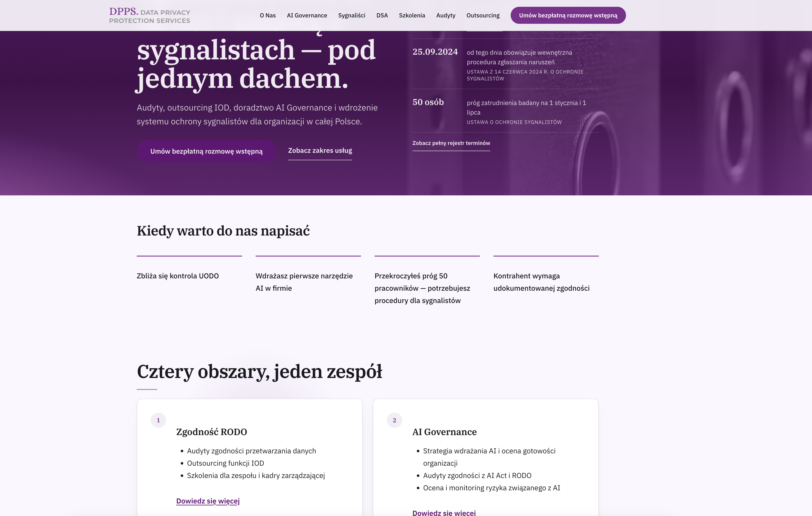Viewport: 812px width, 516px height.
Task: Click the number 1 badge on RODO card
Action: 158,420
